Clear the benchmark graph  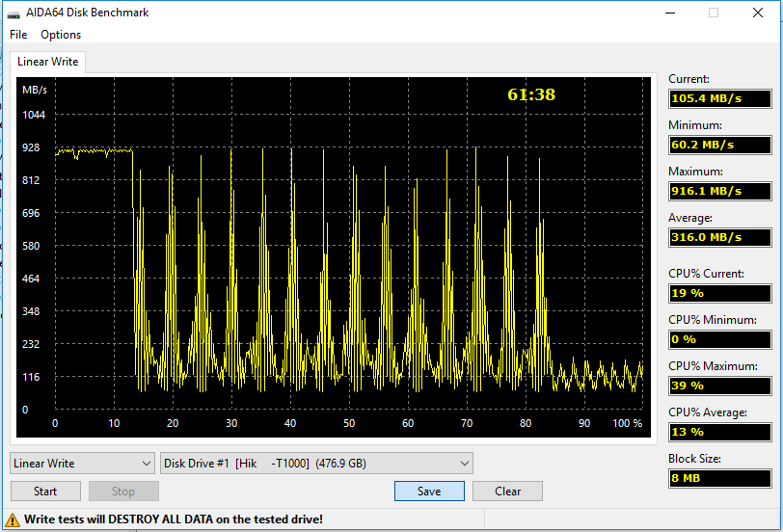click(507, 492)
